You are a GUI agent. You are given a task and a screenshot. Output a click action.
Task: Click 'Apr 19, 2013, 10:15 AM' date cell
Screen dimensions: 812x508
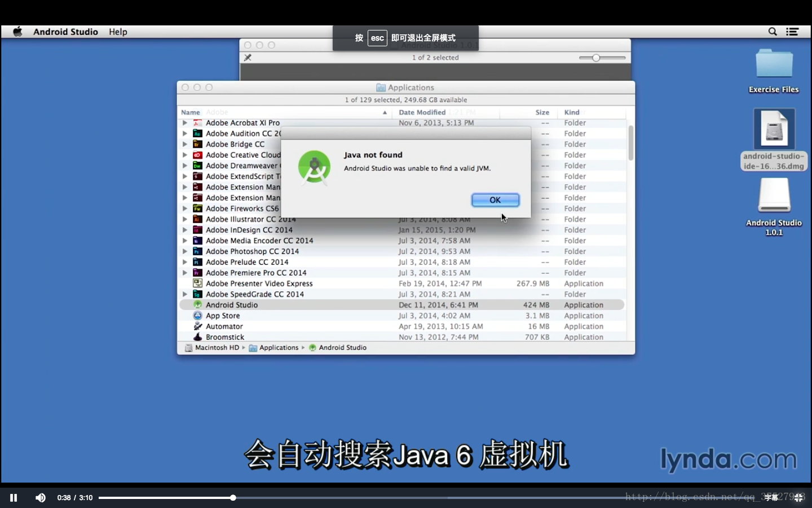pyautogui.click(x=441, y=326)
